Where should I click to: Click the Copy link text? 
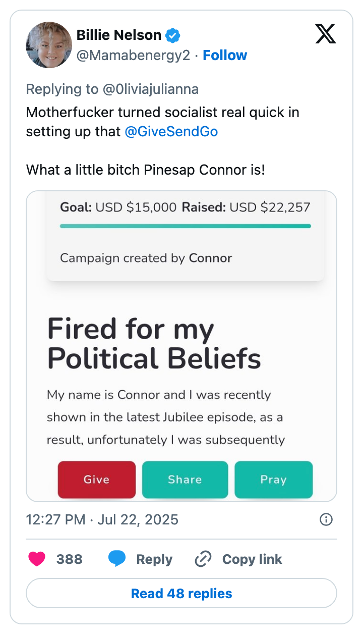252,559
